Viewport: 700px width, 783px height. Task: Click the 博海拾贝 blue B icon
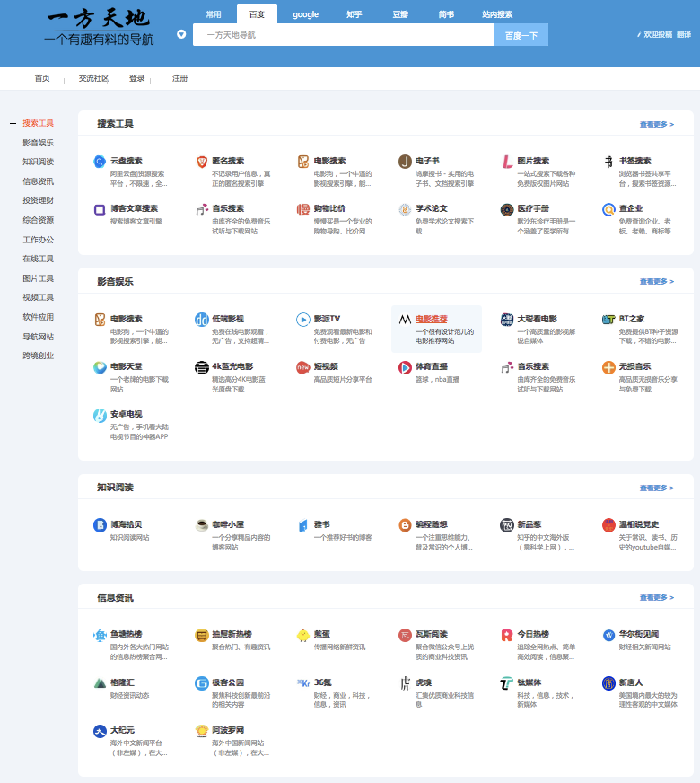pyautogui.click(x=100, y=524)
